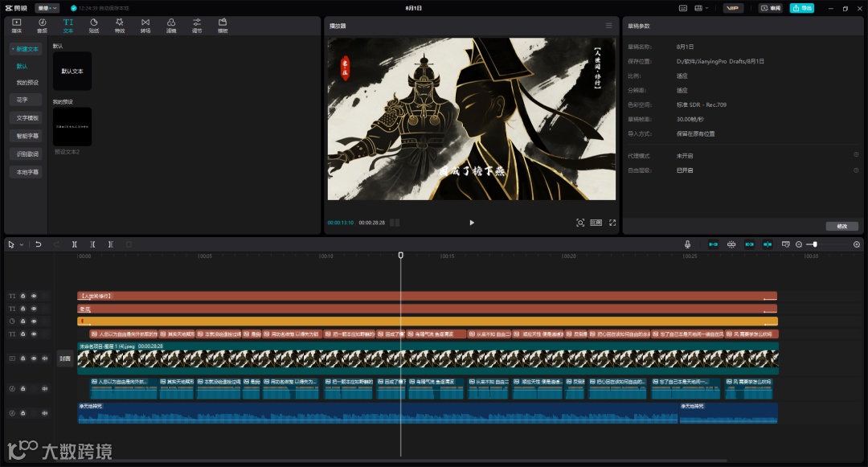Mute the main video track audio
Screen dimensions: 868x467
pos(44,358)
